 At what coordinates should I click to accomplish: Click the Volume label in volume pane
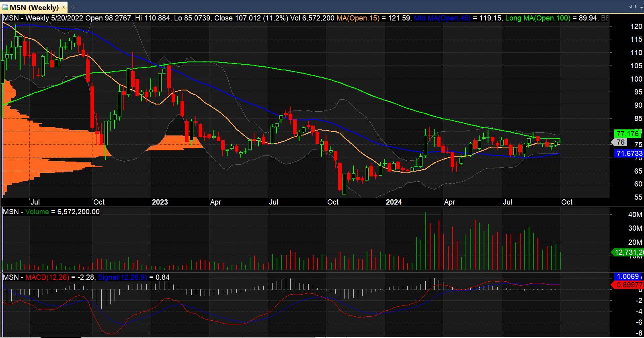(37, 212)
